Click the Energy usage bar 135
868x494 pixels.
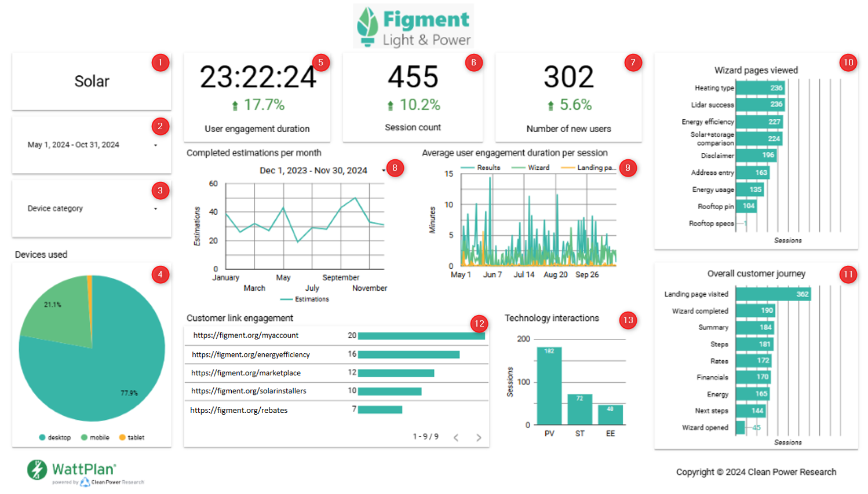point(750,189)
